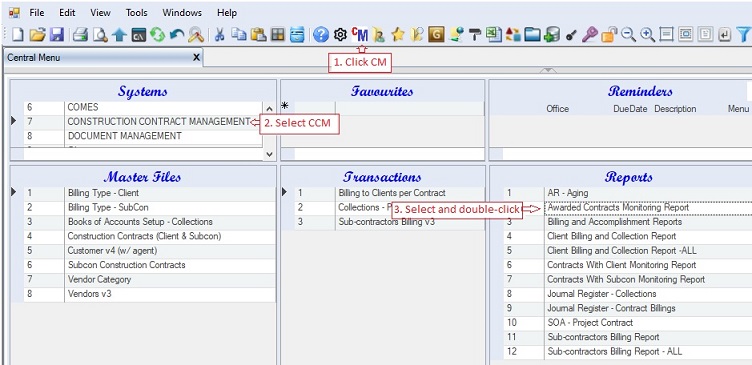This screenshot has height=365, width=752.
Task: Click the blue funnel Filter icon
Action: pyautogui.click(x=743, y=35)
